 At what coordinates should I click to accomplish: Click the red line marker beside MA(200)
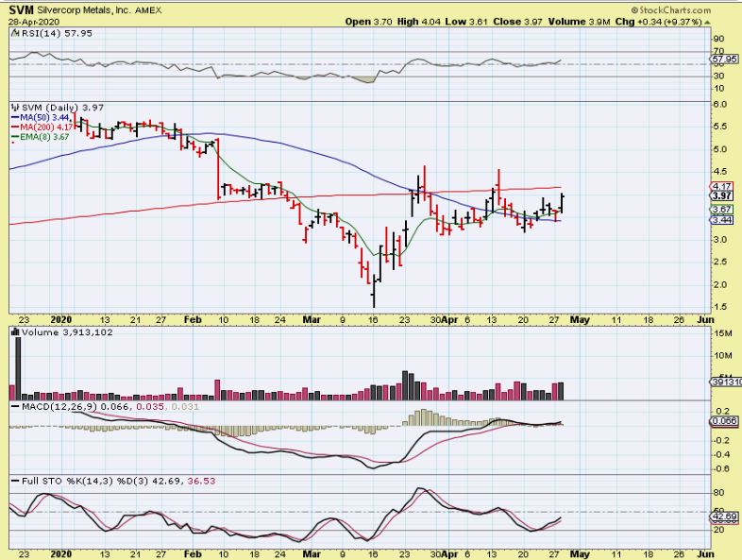click(15, 127)
